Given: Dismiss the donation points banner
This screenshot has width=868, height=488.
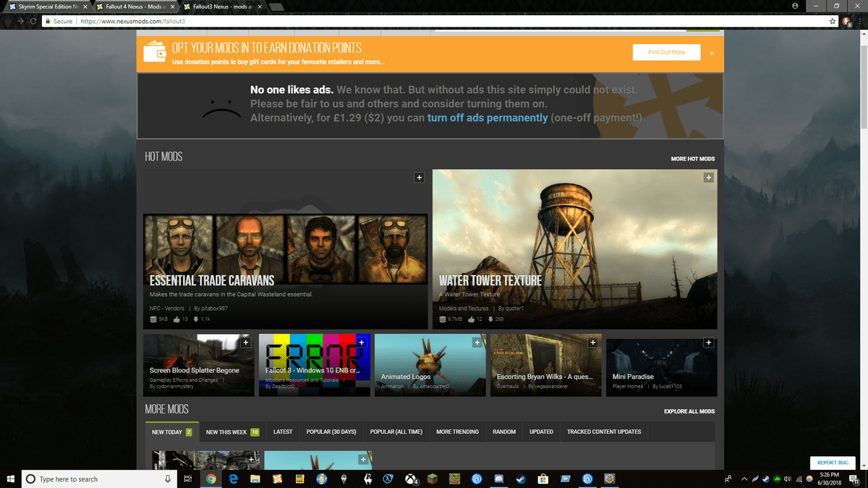Looking at the screenshot, I should click(x=712, y=53).
